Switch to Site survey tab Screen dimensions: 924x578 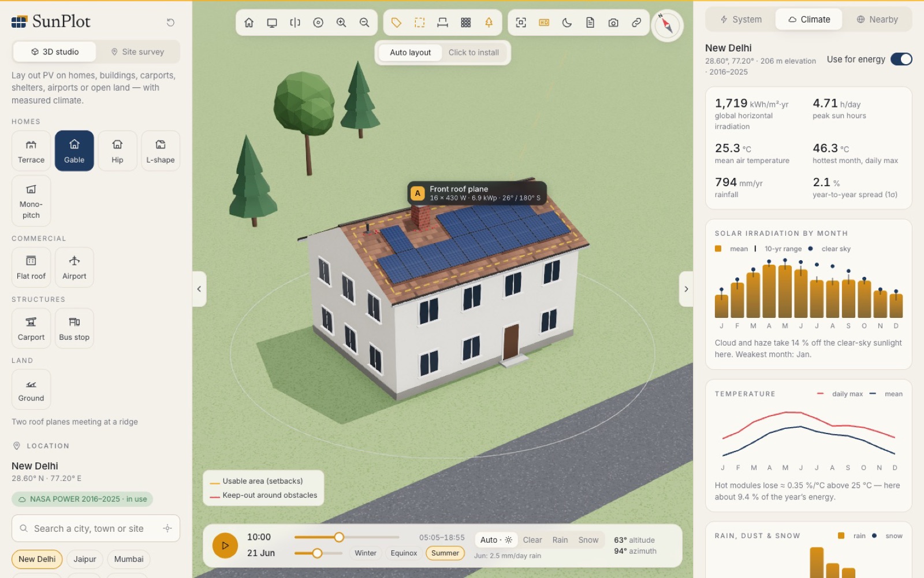click(x=137, y=51)
